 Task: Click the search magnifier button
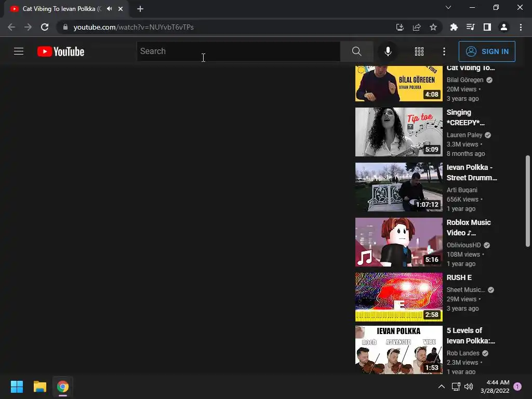[356, 51]
